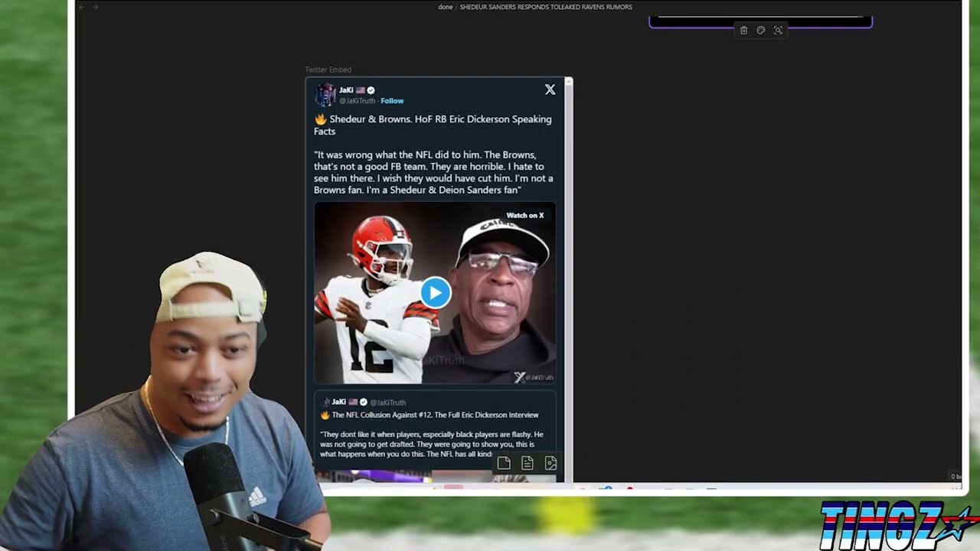The width and height of the screenshot is (980, 551).
Task: Click the verified badge next to JaKi
Action: coord(371,90)
